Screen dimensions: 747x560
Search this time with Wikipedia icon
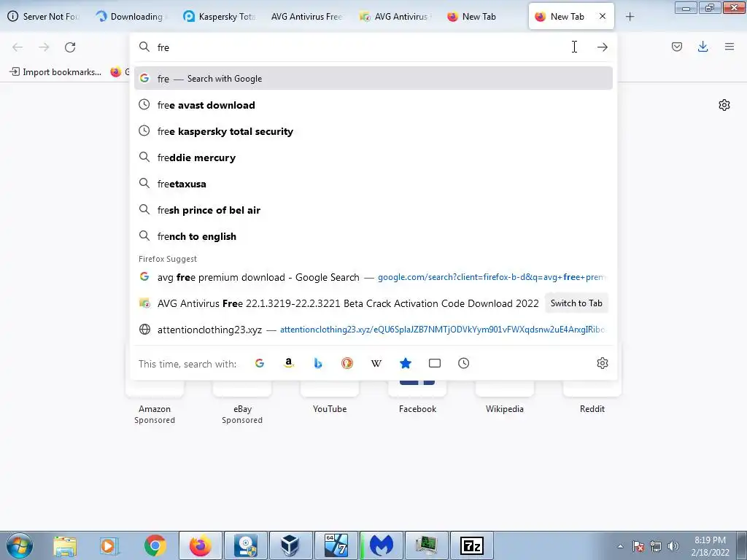[x=376, y=363]
